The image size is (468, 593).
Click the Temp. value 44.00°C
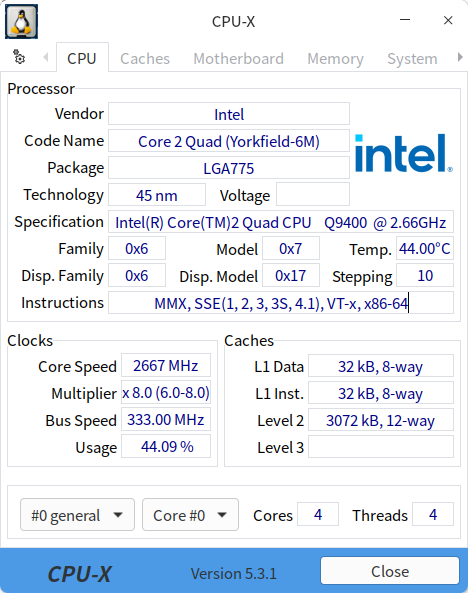(425, 248)
